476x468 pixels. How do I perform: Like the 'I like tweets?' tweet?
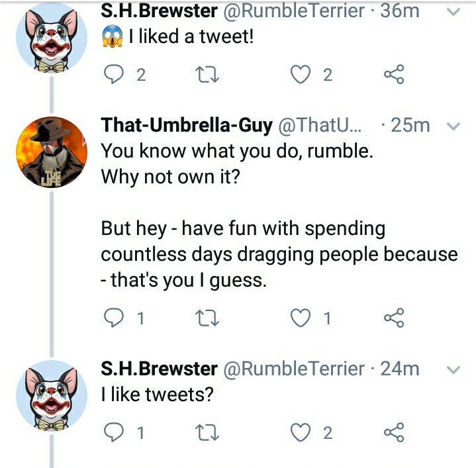301,432
